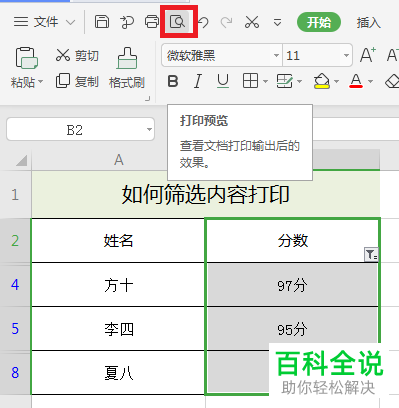The image size is (399, 408).
Task: Click title cell 如何筛选内容打印
Action: coord(206,194)
